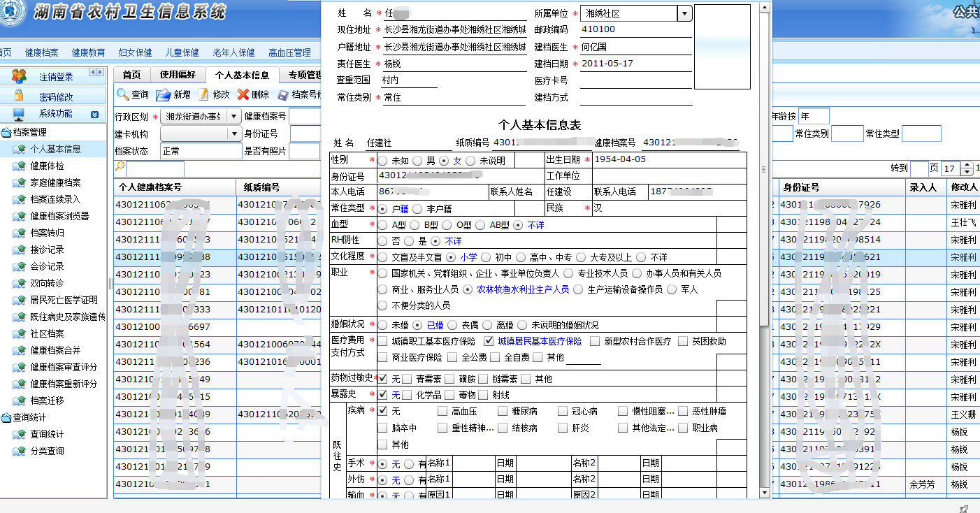Viewport: 980px width, 513px height.
Task: Tick the 高血压 disease checkbox
Action: pos(442,411)
